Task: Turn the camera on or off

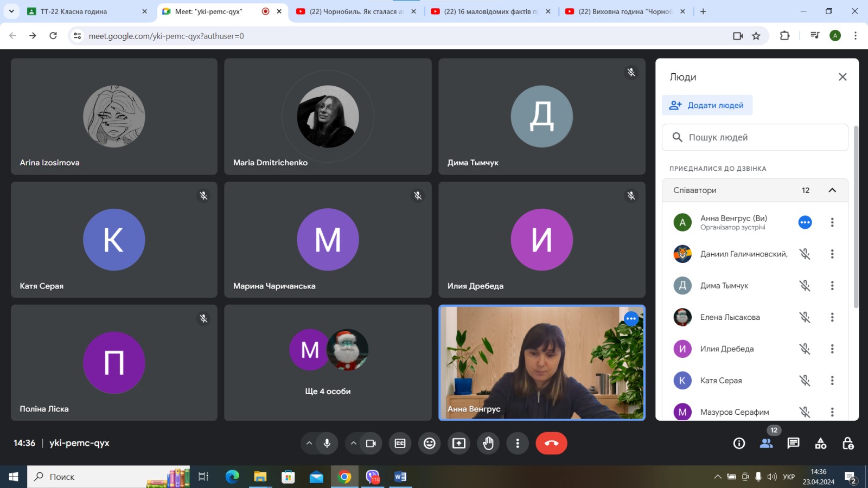Action: (371, 444)
